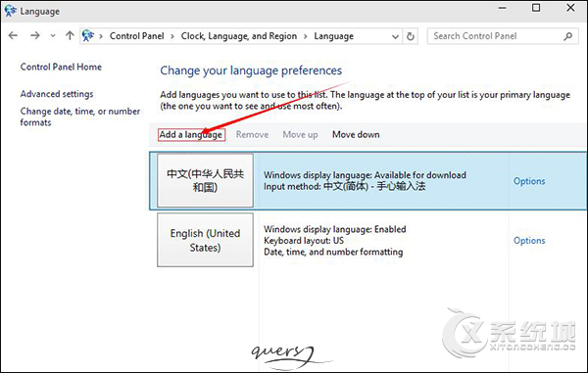Click 'Windows display language: Available for download' text
Viewport: 588px width, 373px height.
pos(365,175)
